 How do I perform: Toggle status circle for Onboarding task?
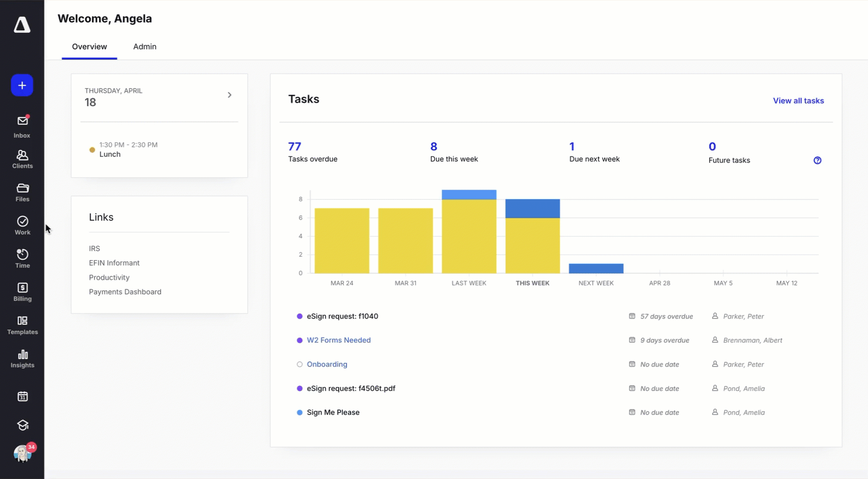click(x=300, y=364)
